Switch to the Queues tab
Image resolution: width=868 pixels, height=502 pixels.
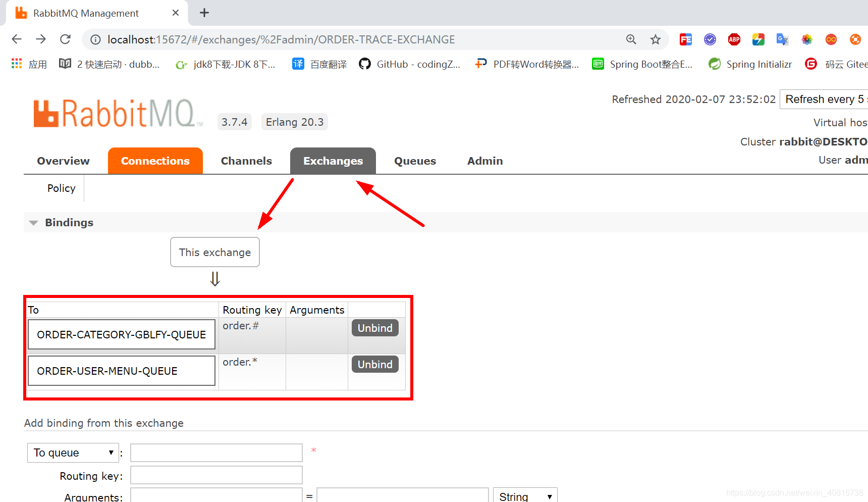(x=415, y=161)
